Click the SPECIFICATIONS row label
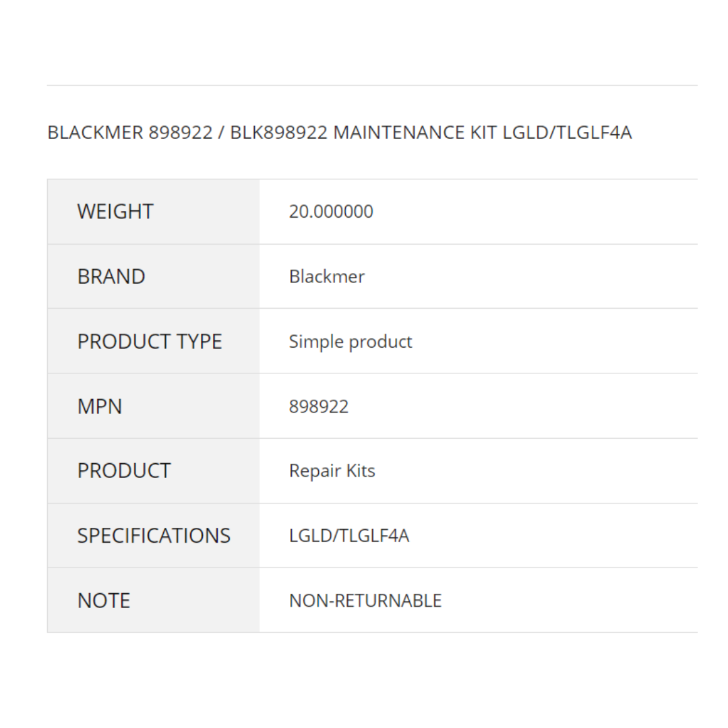The image size is (728, 728). point(154,536)
